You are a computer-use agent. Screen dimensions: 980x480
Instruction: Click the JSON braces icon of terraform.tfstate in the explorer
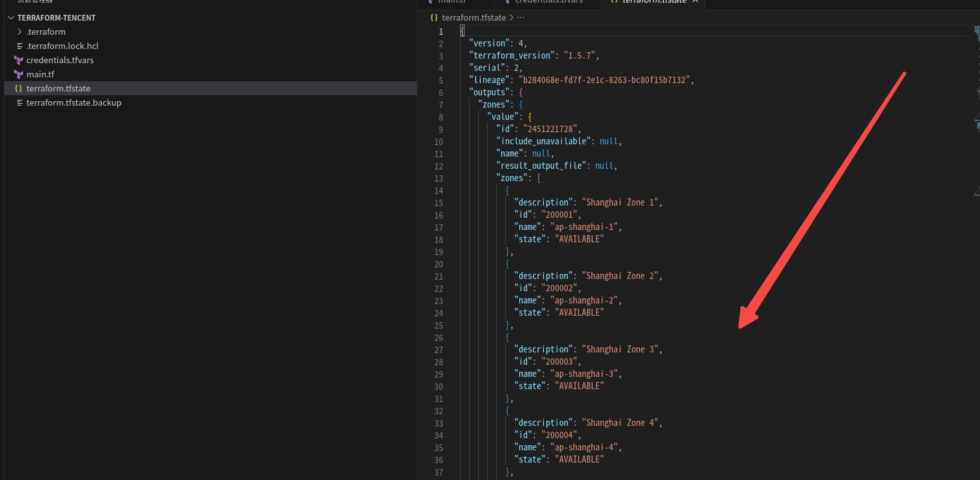pyautogui.click(x=19, y=88)
